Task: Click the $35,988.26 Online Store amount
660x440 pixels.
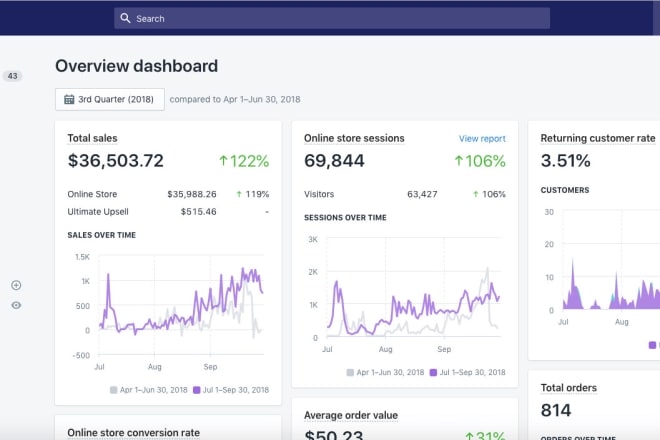Action: (x=192, y=194)
